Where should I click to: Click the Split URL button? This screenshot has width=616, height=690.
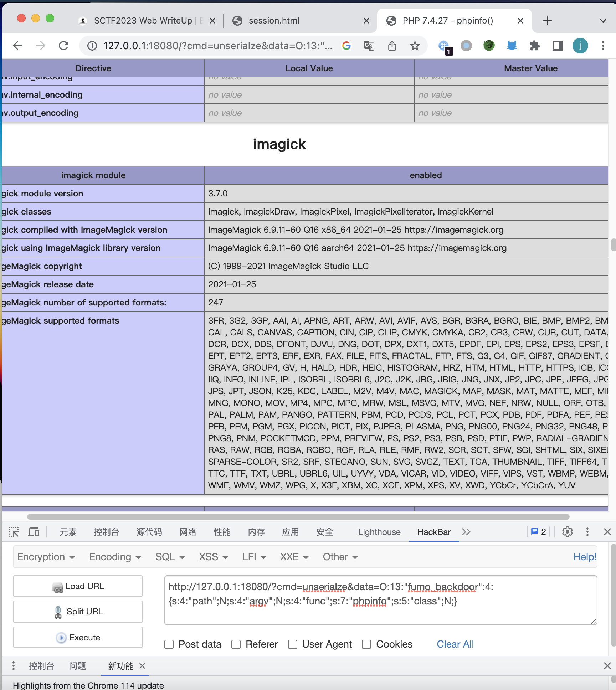pos(78,612)
